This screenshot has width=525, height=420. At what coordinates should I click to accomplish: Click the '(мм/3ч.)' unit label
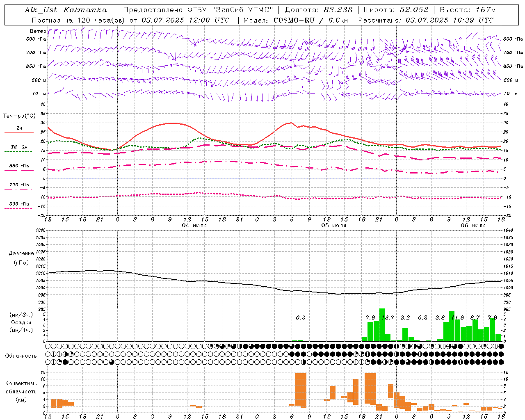[x=21, y=315]
